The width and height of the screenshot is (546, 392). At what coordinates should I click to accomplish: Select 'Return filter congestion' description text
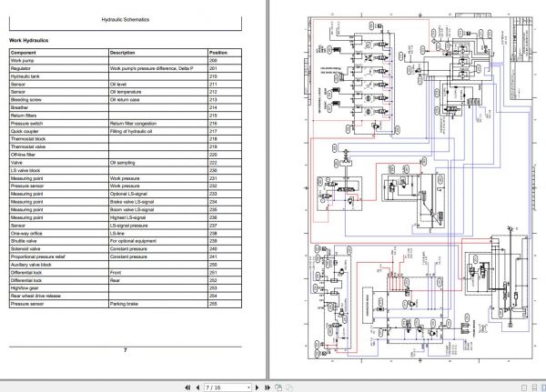coord(134,124)
